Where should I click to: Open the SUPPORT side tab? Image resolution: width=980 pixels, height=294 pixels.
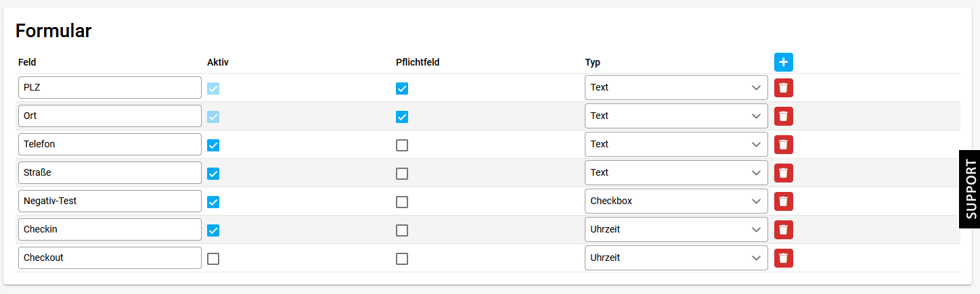[x=970, y=189]
